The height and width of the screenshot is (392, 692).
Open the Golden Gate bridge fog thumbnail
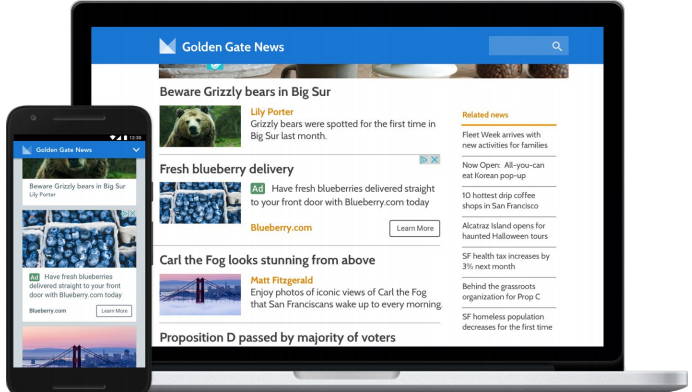[200, 294]
